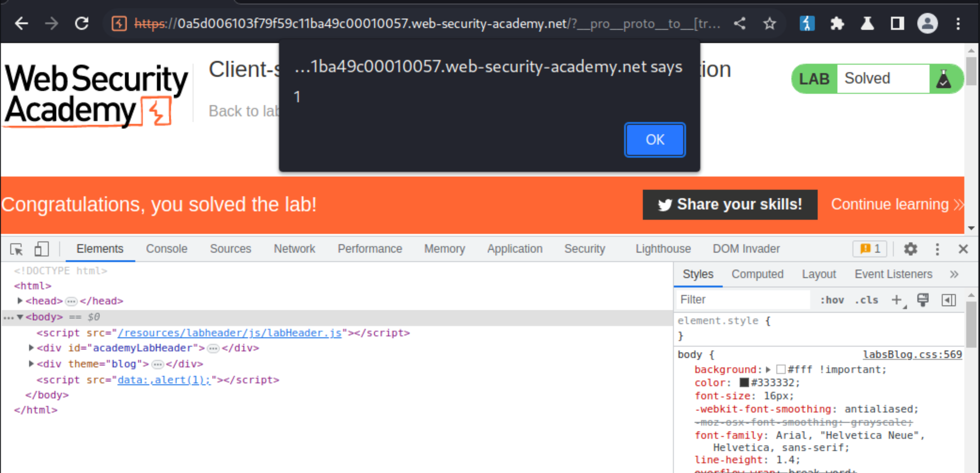Toggle the browser side panel
The image size is (980, 473).
897,24
